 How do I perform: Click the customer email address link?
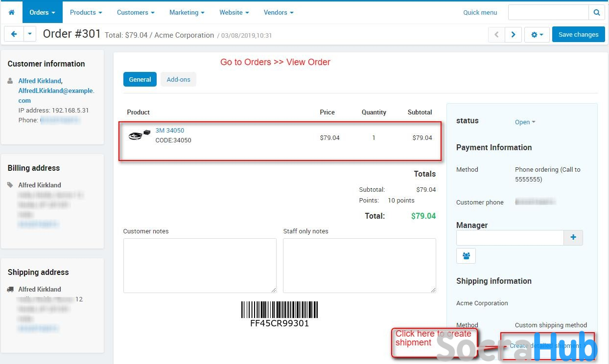56,95
